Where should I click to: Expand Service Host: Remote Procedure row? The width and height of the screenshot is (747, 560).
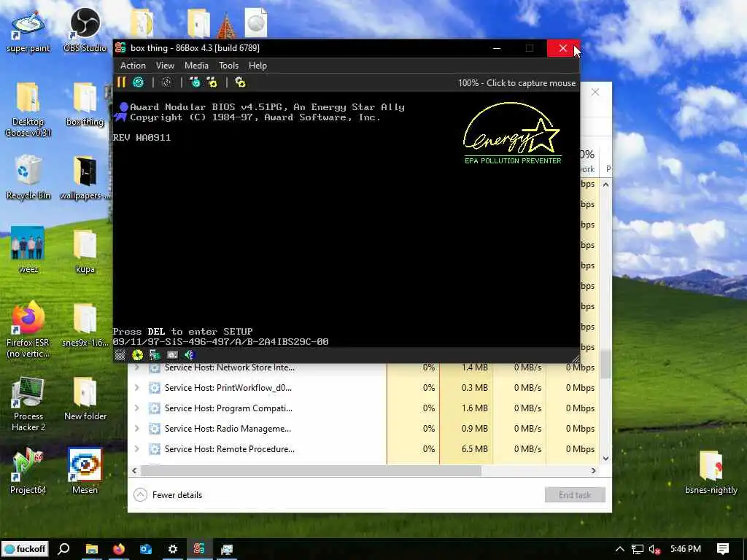point(136,449)
